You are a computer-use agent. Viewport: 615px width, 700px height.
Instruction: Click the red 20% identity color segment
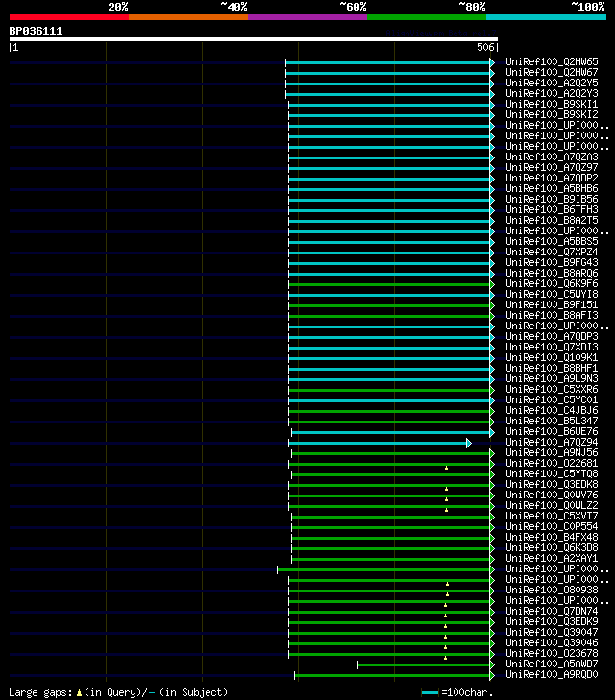(69, 17)
